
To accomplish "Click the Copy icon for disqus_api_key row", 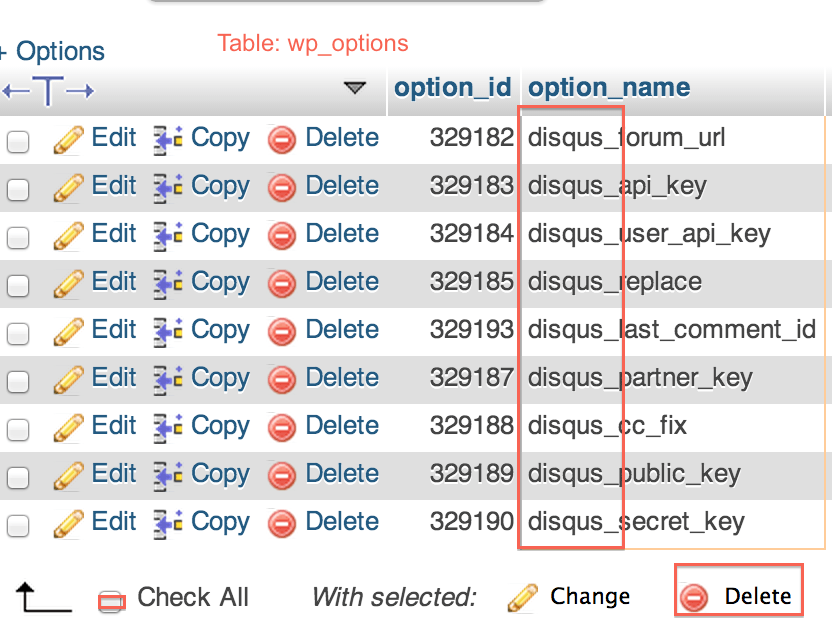I will [168, 188].
